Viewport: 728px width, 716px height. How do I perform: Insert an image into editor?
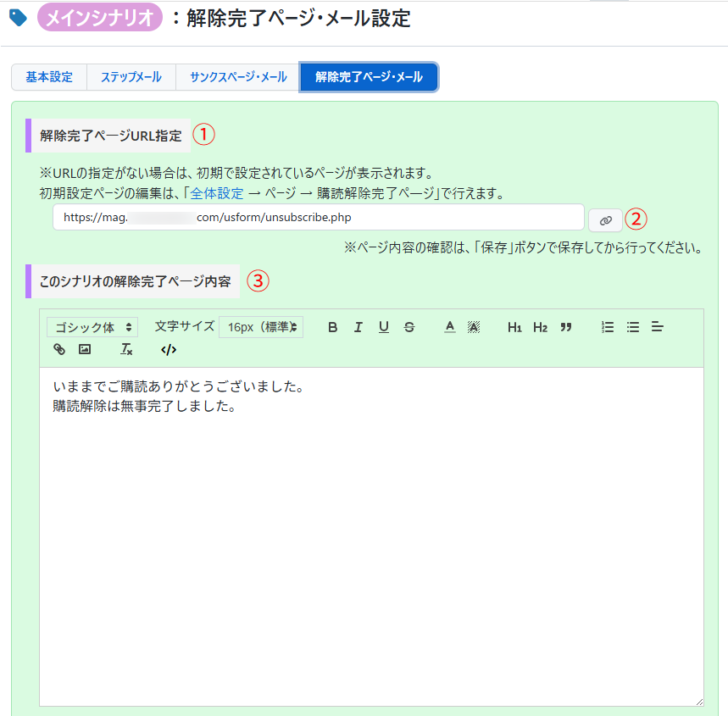pyautogui.click(x=85, y=349)
